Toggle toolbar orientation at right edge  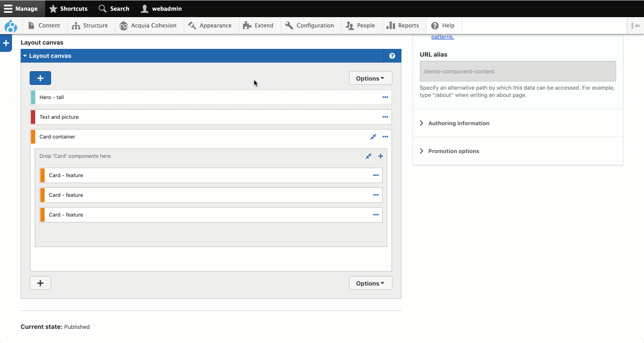pos(635,26)
